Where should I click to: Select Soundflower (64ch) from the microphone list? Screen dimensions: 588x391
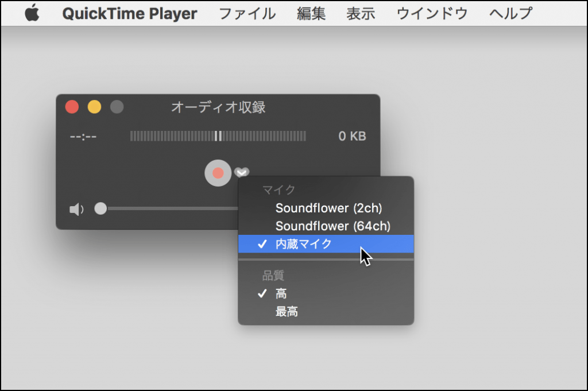point(332,226)
